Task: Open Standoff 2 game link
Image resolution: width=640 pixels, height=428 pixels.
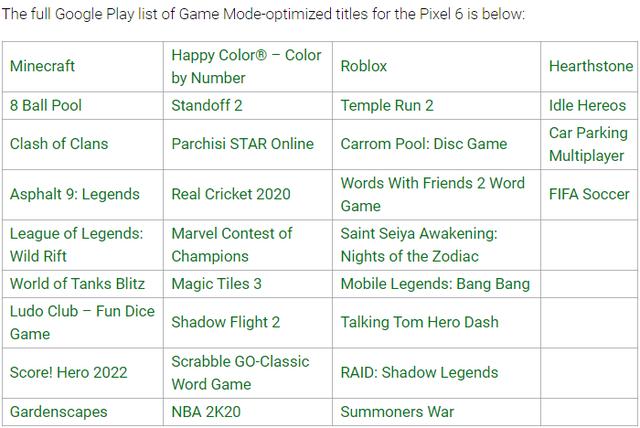Action: tap(207, 105)
